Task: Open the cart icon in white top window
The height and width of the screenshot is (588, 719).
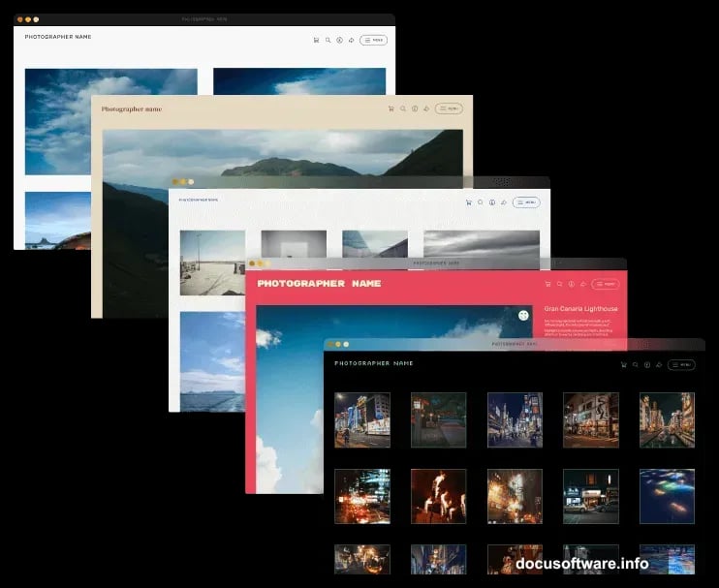Action: point(316,41)
